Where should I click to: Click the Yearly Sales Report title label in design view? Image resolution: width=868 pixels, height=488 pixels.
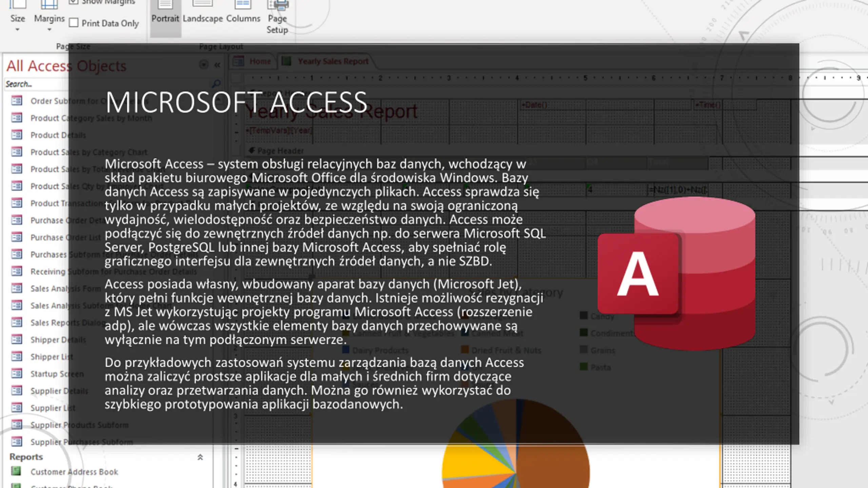pos(332,111)
